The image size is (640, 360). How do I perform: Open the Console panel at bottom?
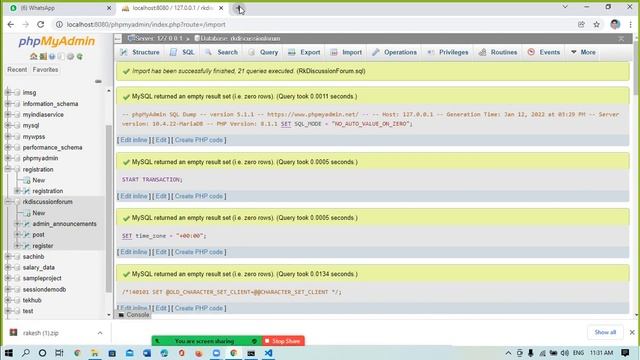point(133,315)
